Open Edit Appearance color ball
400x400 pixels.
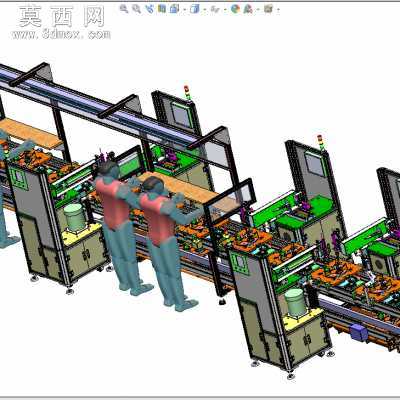point(235,9)
